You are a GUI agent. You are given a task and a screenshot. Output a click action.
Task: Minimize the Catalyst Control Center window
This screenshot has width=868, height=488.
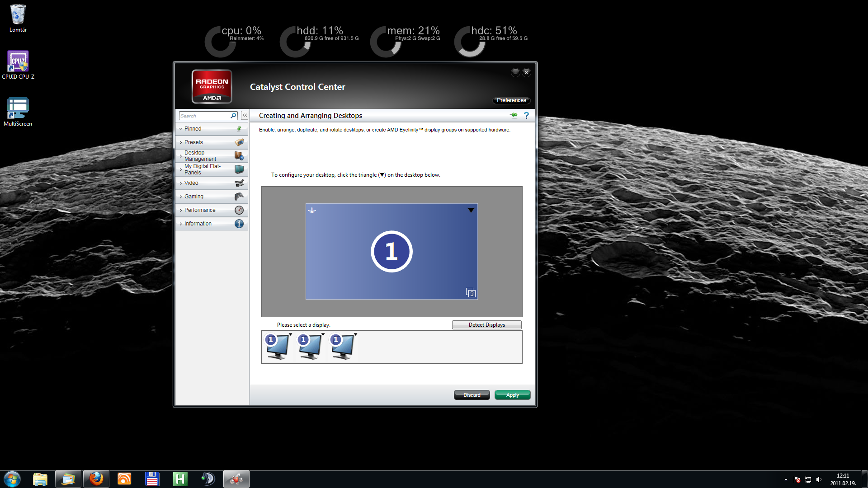[x=515, y=72]
